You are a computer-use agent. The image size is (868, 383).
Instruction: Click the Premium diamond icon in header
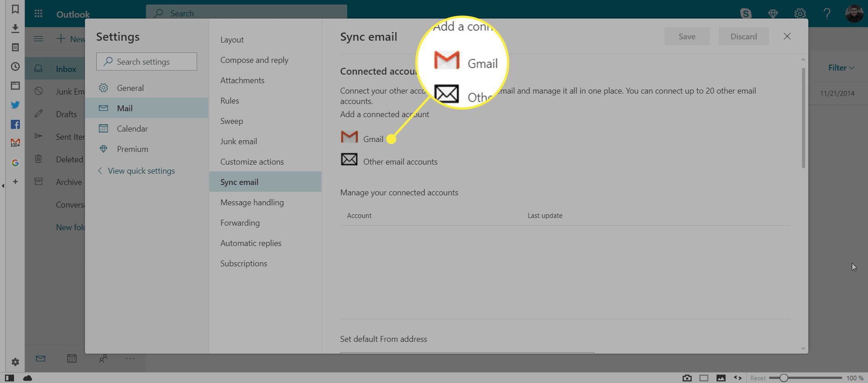[773, 14]
